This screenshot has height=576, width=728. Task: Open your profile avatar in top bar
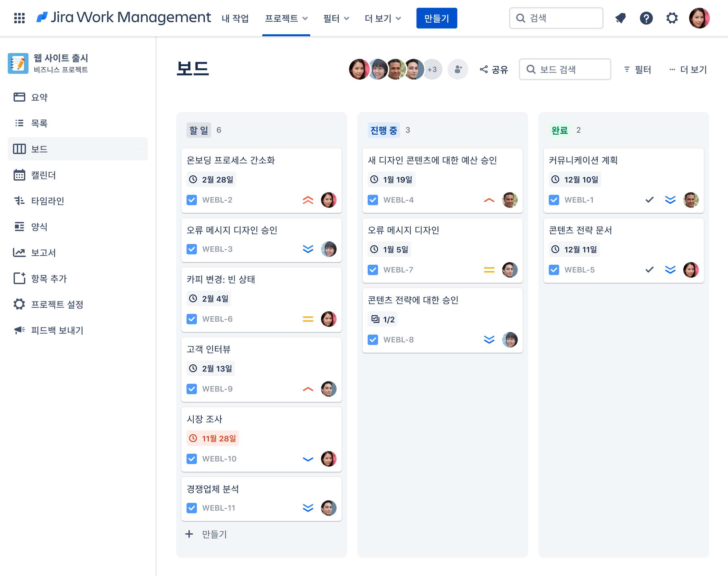(x=699, y=18)
